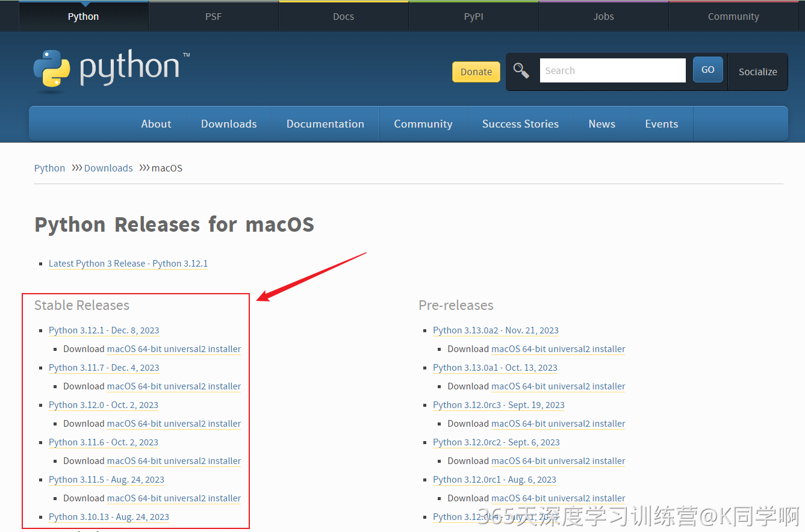Open Latest Python 3 Release 3.12.1 link
The image size is (805, 532).
128,264
